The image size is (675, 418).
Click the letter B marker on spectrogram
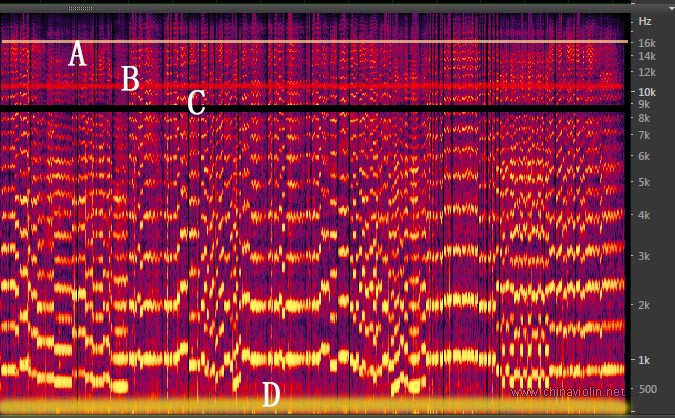pyautogui.click(x=130, y=79)
